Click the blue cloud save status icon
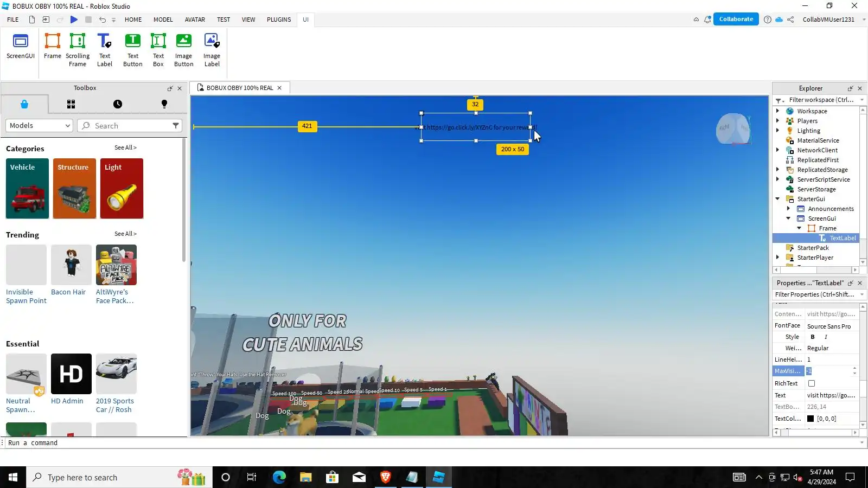868x488 pixels. tap(779, 20)
